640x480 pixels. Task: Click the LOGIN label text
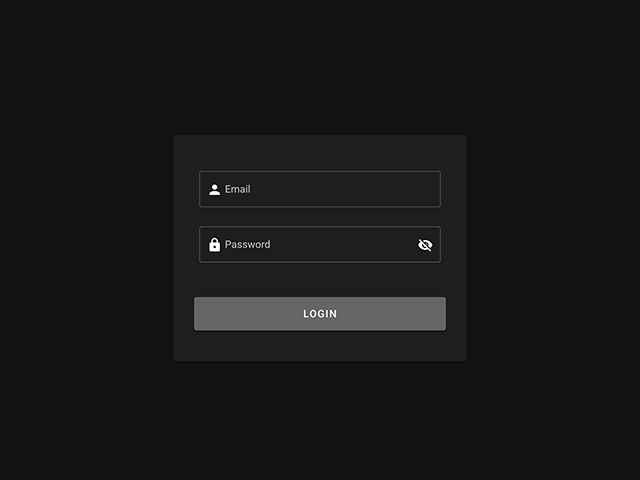pos(320,313)
